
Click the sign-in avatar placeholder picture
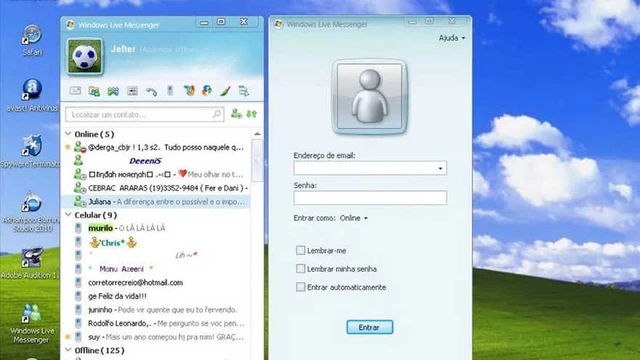tap(370, 97)
